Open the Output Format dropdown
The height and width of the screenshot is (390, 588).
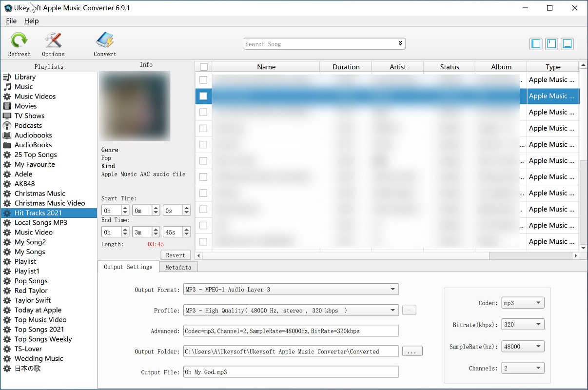(291, 290)
